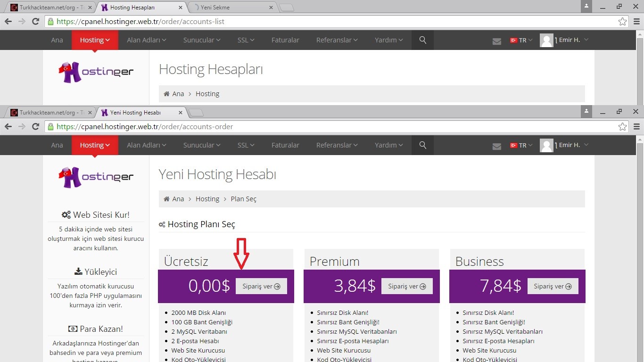The image size is (644, 362).
Task: Bookmark the accounts-list page with the star icon
Action: click(623, 21)
